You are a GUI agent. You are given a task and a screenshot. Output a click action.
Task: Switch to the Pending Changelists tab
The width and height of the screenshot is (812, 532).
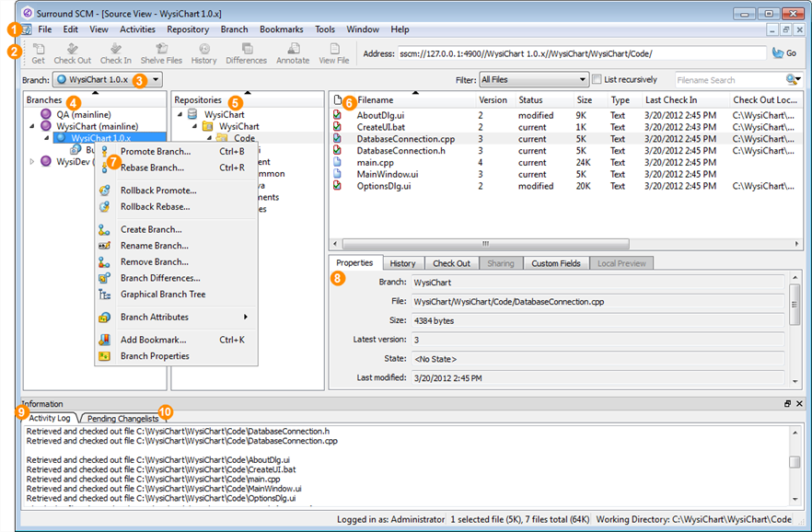click(x=122, y=419)
